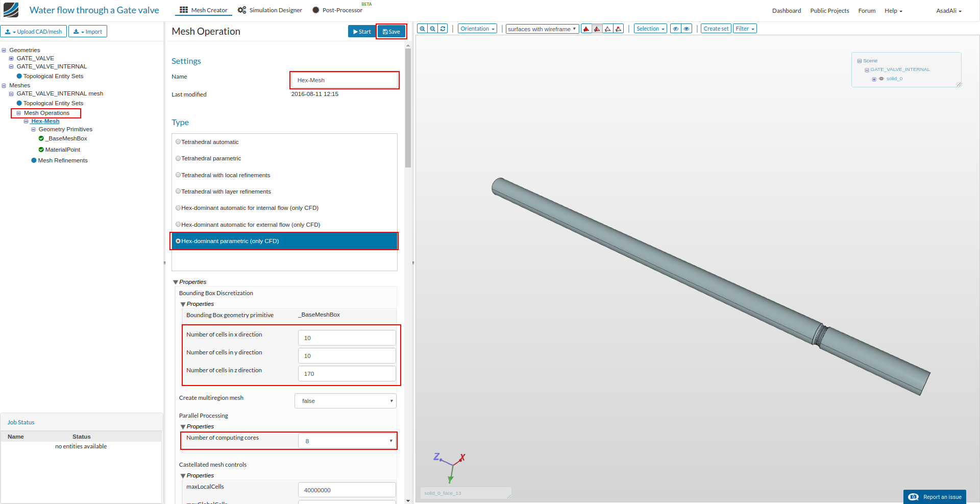Viewport: 980px width, 504px height.
Task: Select Hex-dominant automatic for external flow
Action: coord(178,225)
